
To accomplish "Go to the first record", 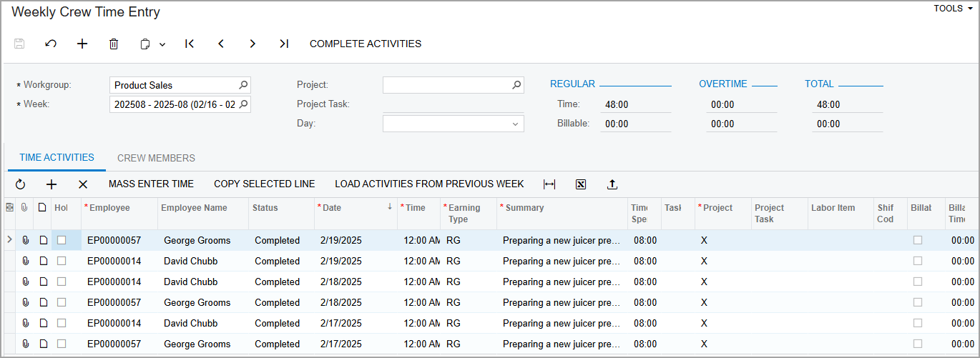I will (190, 44).
